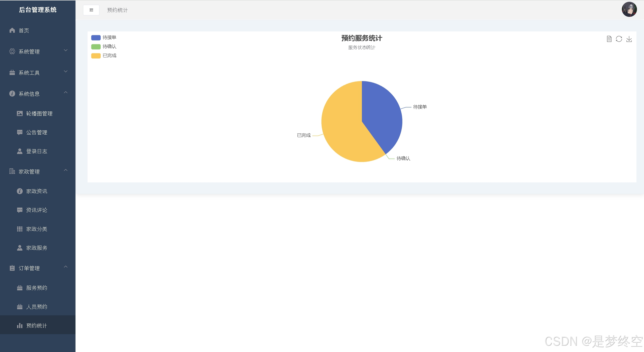Download the chart as image
This screenshot has width=644, height=352.
pos(629,39)
